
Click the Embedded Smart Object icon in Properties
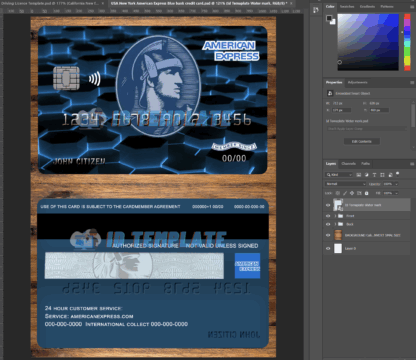tap(330, 93)
